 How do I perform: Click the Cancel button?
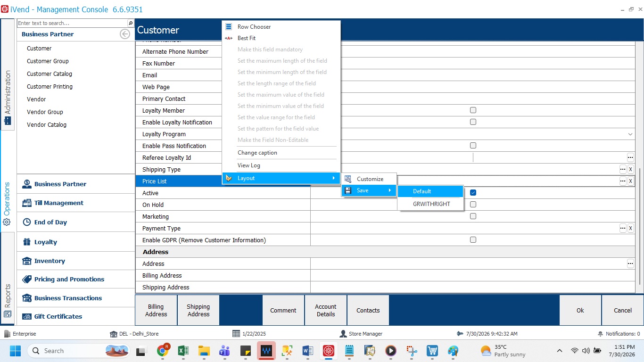[623, 310]
